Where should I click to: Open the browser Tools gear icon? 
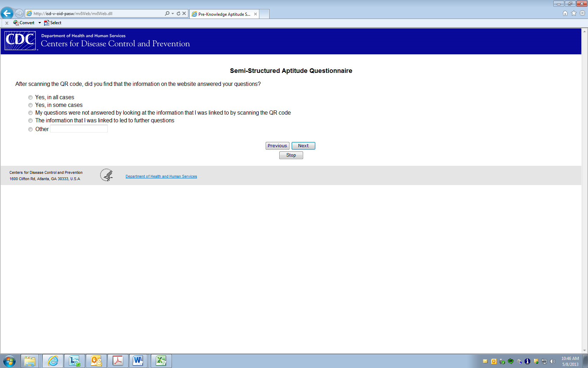click(x=582, y=13)
